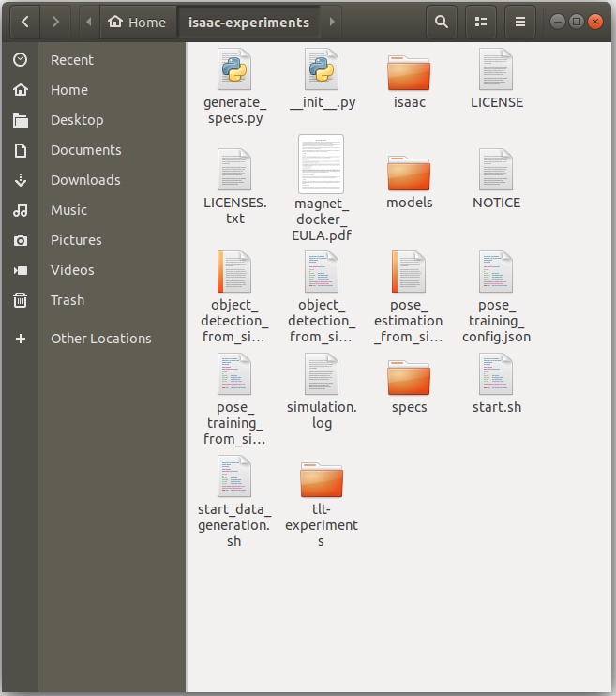Open Downloads in the sidebar

point(85,180)
